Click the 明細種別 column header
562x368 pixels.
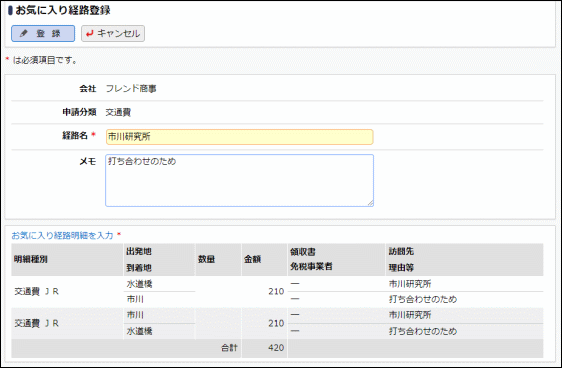coord(31,259)
